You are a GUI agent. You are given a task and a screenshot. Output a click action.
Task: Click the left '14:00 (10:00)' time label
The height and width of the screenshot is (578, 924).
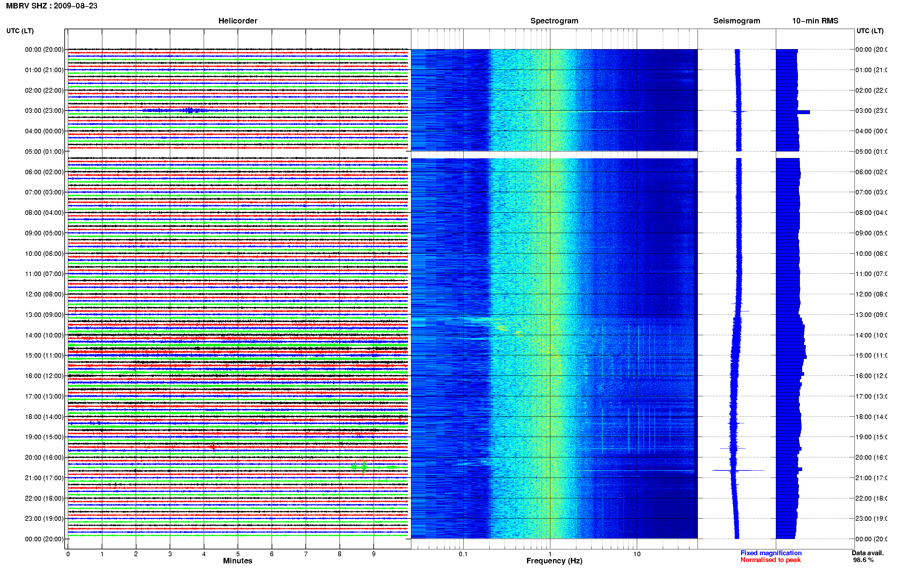click(x=44, y=335)
